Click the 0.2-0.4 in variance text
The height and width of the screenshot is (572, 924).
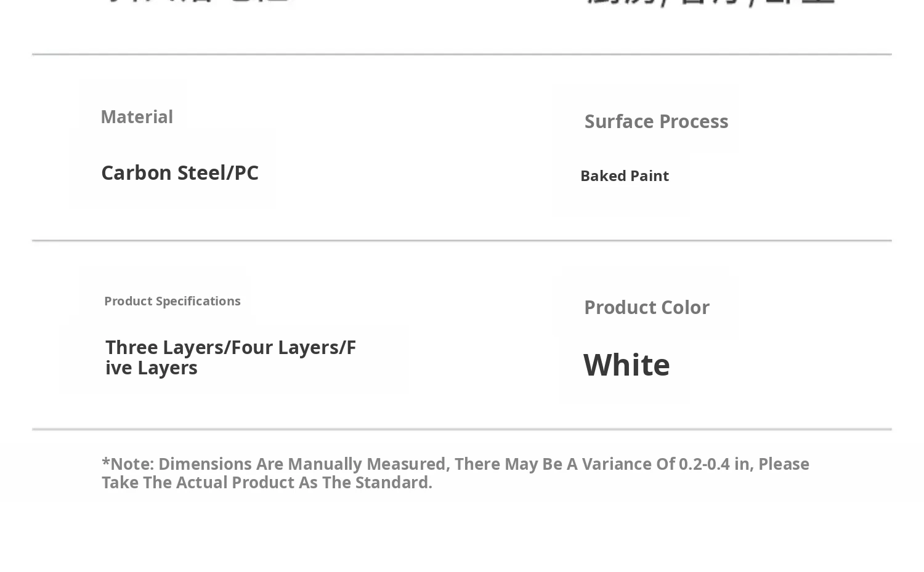pos(715,464)
